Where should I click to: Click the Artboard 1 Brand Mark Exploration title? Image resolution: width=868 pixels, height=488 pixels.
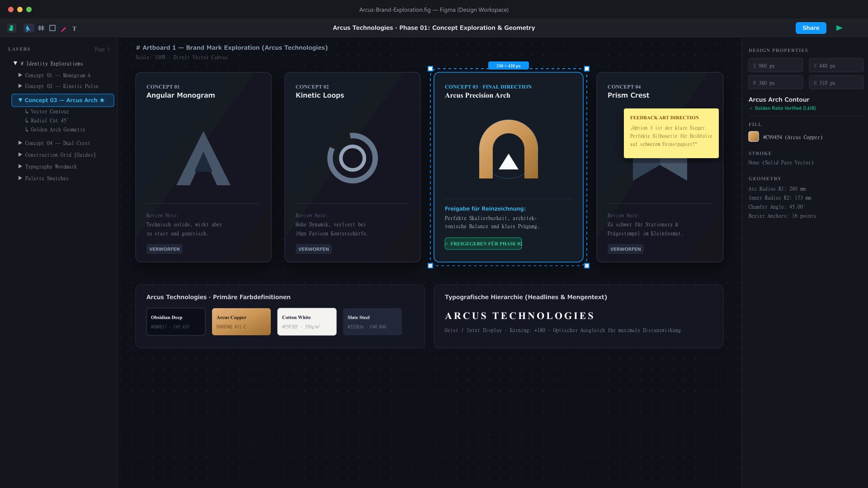click(232, 47)
